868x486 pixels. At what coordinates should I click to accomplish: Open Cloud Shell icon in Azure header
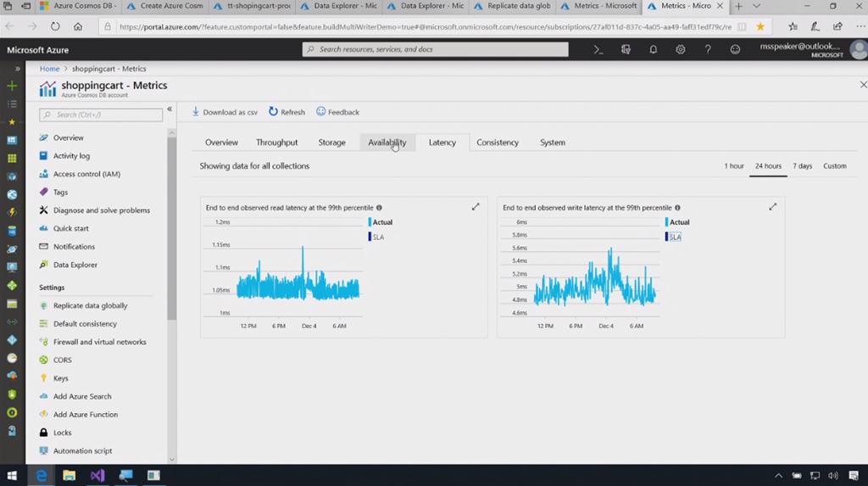(x=598, y=50)
